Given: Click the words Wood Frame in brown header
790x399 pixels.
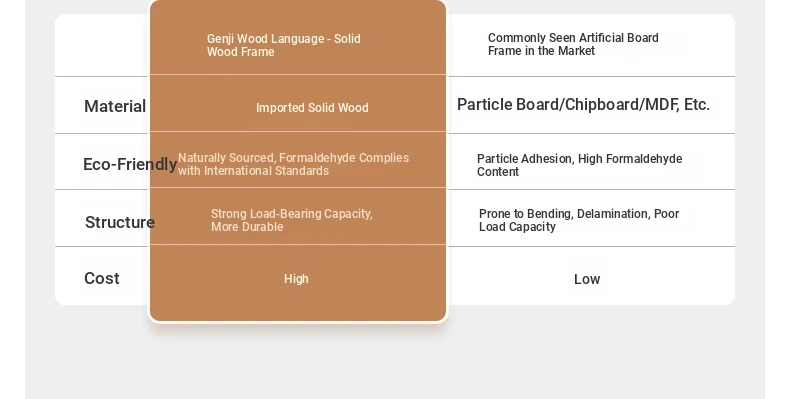Looking at the screenshot, I should [x=240, y=52].
